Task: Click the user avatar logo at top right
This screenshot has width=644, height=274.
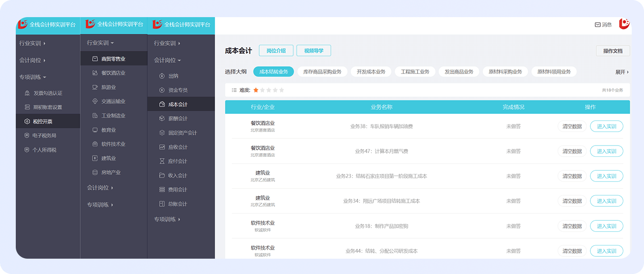Action: (624, 24)
